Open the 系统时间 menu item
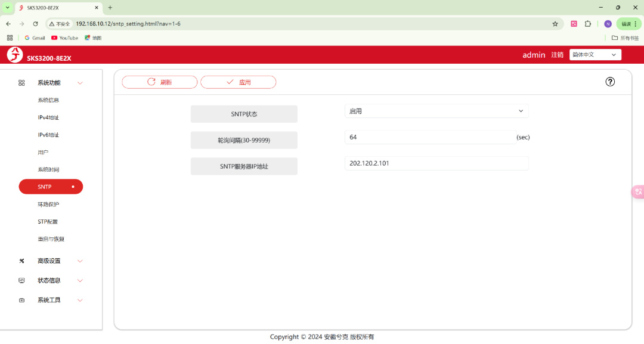The height and width of the screenshot is (344, 644). pyautogui.click(x=48, y=169)
